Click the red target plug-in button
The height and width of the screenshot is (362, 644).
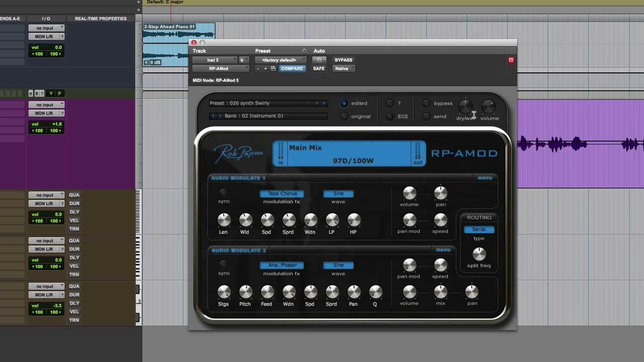tap(511, 60)
